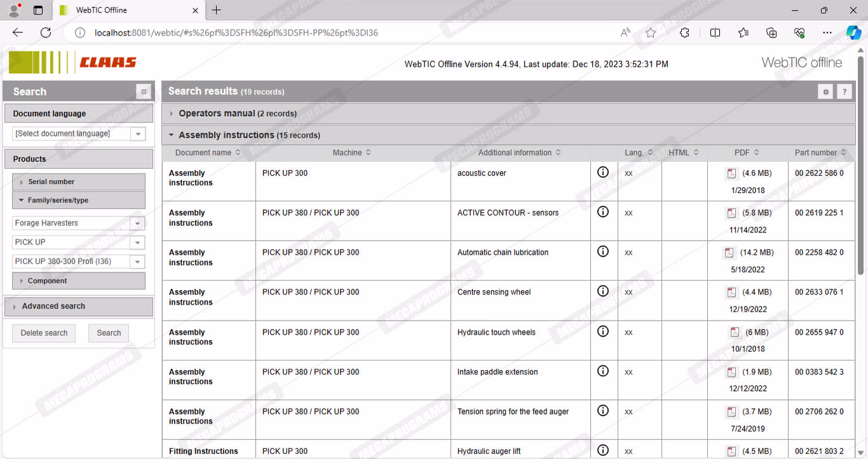This screenshot has height=459, width=868.
Task: Select the WebTIC Offline browser tab
Action: (102, 10)
